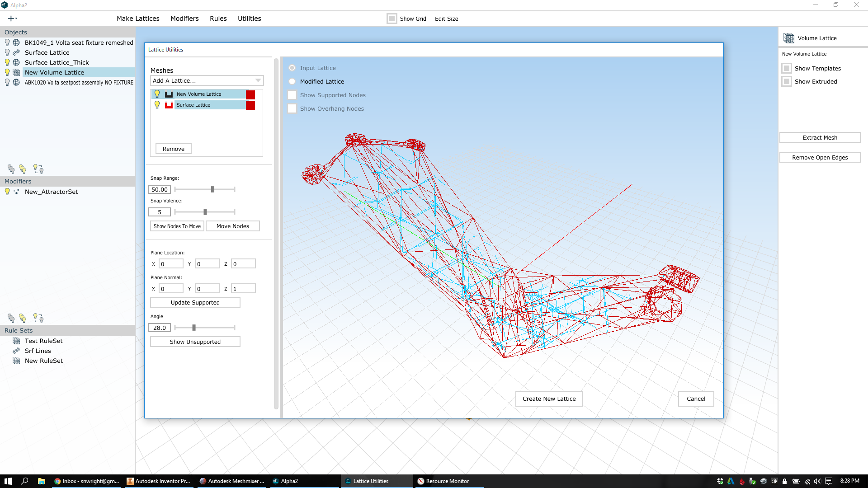Click the New_AttractorSet modifier icon

pos(17,191)
